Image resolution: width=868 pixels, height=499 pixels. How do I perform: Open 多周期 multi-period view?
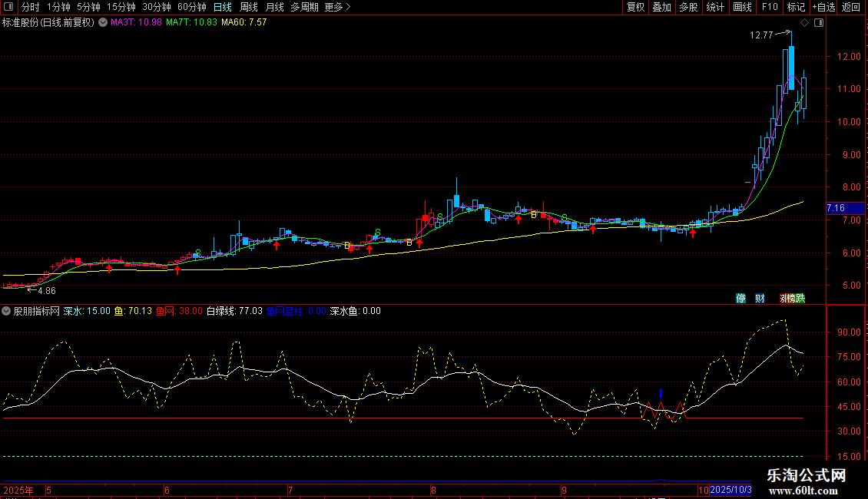coord(304,7)
